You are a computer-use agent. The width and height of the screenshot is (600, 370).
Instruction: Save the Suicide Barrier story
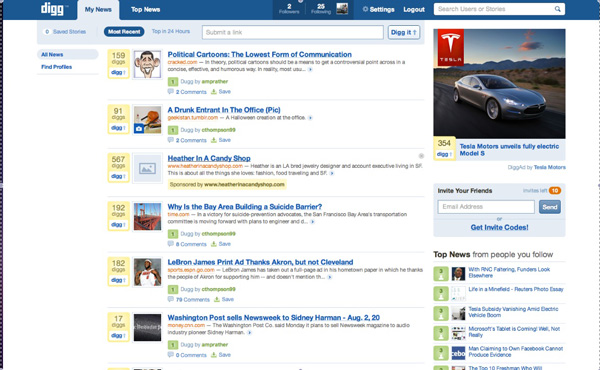coord(221,244)
